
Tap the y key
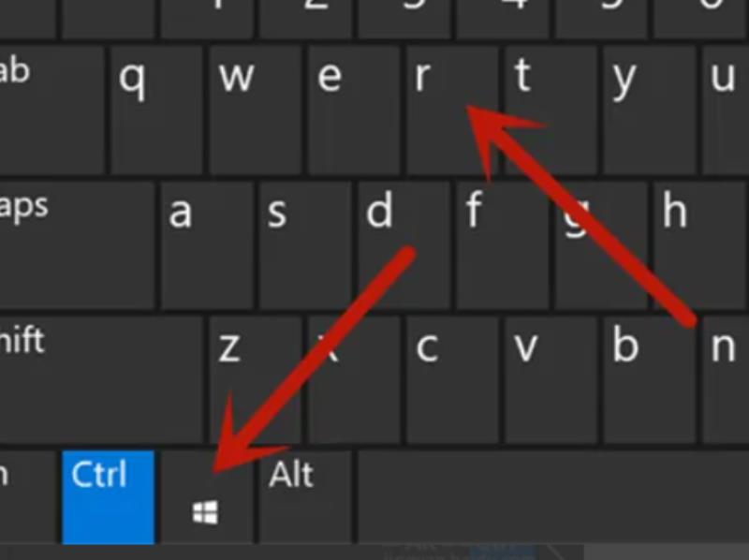tap(649, 110)
